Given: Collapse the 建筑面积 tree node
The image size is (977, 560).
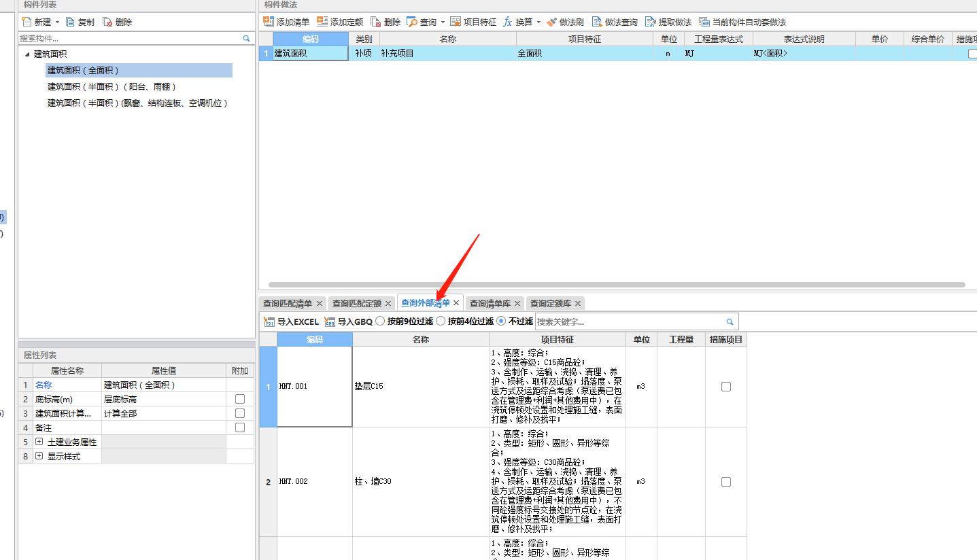Looking at the screenshot, I should point(27,54).
